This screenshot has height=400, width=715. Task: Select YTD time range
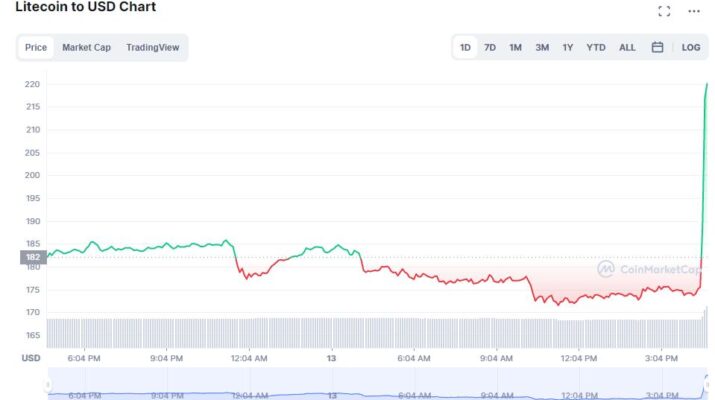point(596,47)
